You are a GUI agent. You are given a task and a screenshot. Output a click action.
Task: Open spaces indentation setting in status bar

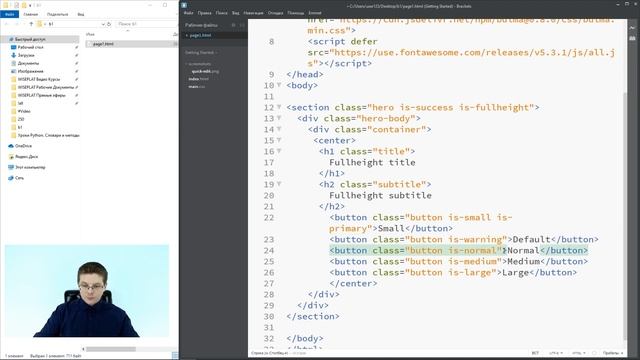pos(613,353)
